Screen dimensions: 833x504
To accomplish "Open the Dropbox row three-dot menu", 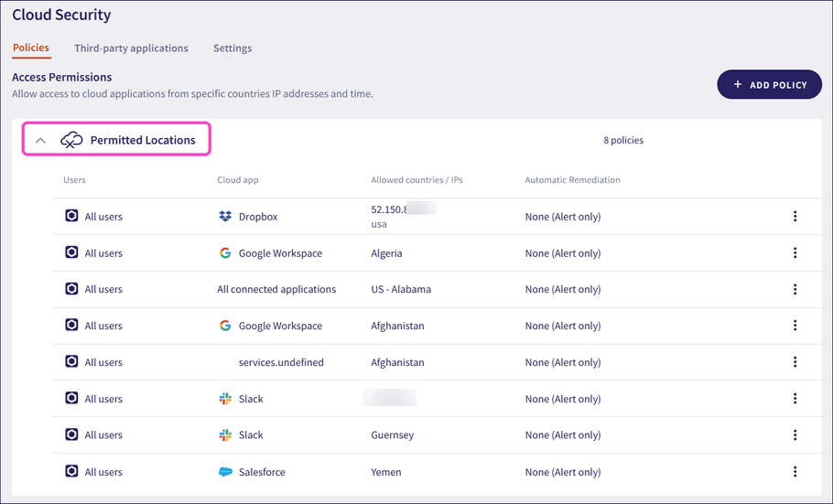I will coord(795,217).
